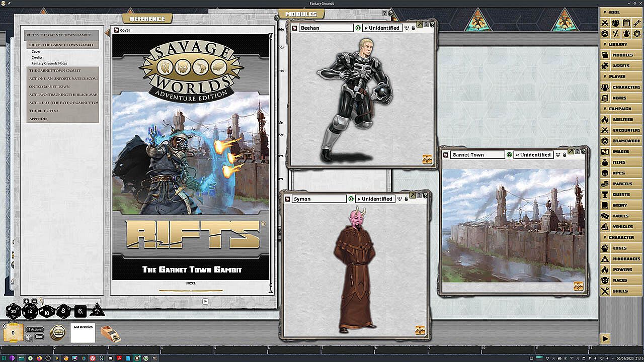Toggle the Symon image mask icon

[x=399, y=199]
